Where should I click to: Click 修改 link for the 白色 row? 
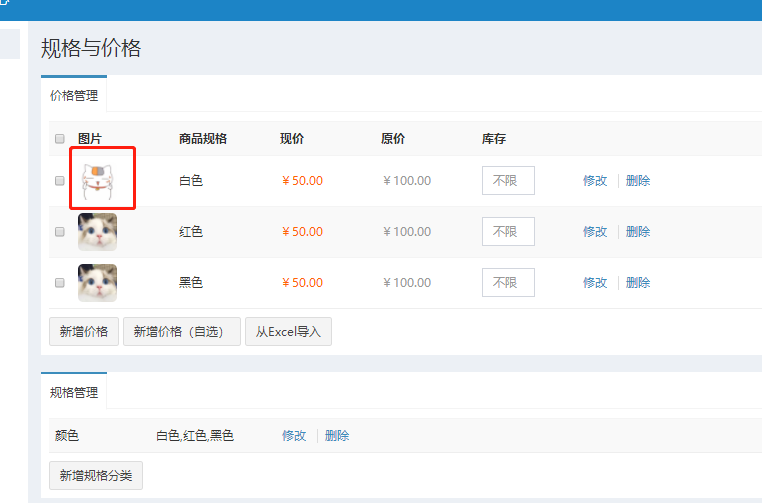pos(595,181)
